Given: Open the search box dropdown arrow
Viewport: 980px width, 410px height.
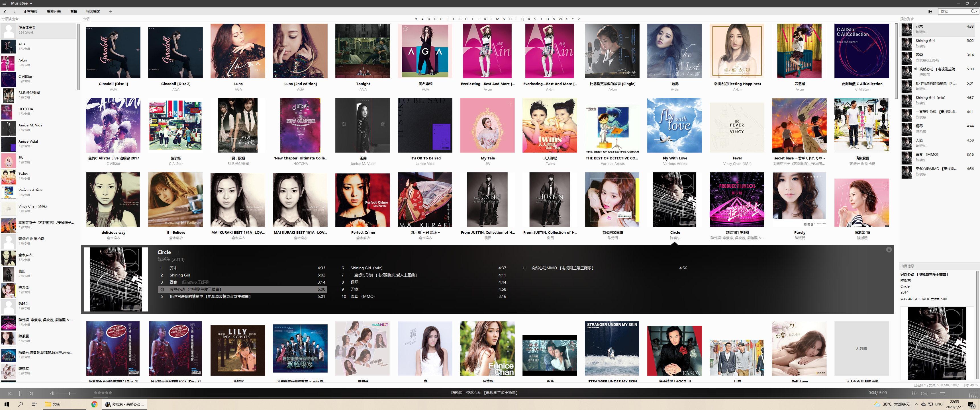Looking at the screenshot, I should pyautogui.click(x=976, y=11).
